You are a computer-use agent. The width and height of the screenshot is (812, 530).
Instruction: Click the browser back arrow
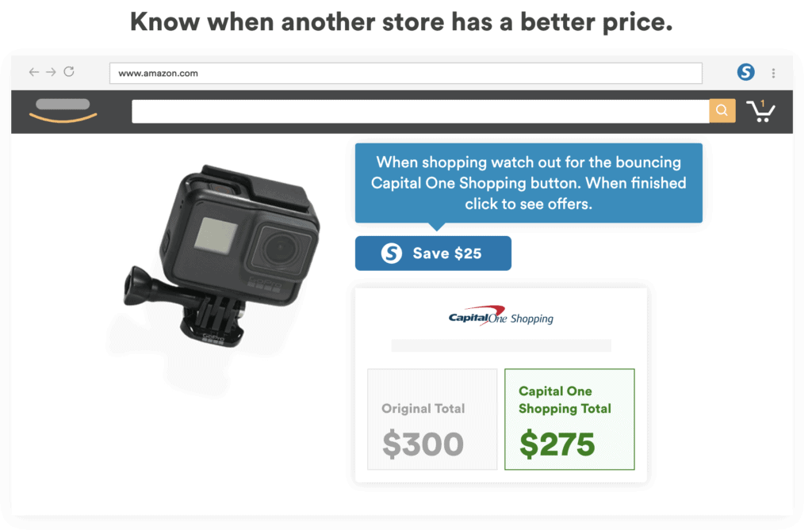[x=34, y=72]
